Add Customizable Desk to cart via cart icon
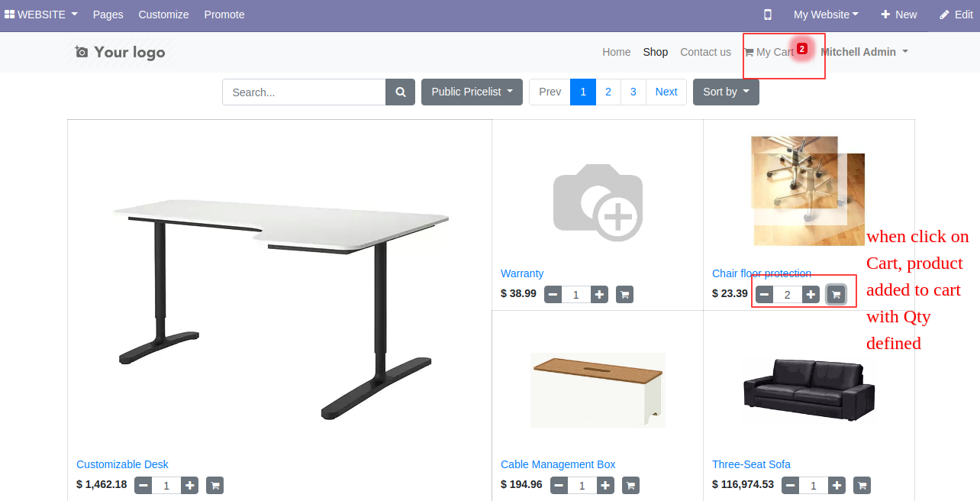The width and height of the screenshot is (980, 501). coord(214,485)
